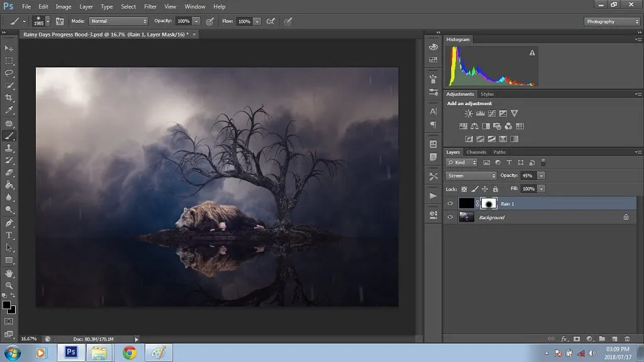Open File Explorer from the taskbar

(99, 353)
